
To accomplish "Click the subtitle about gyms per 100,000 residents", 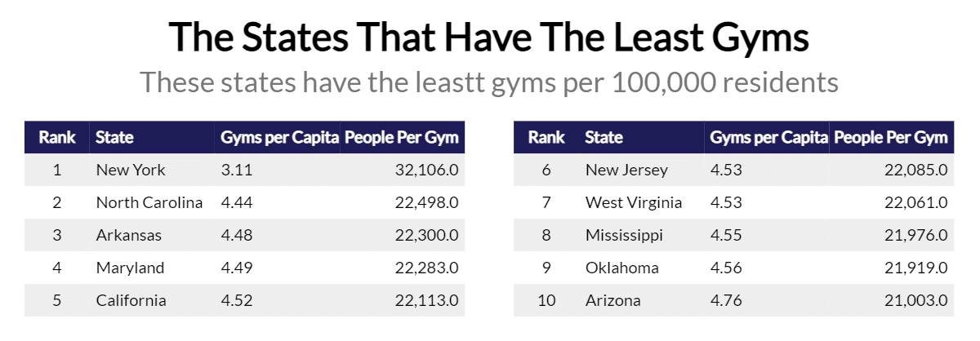I will click(x=489, y=82).
